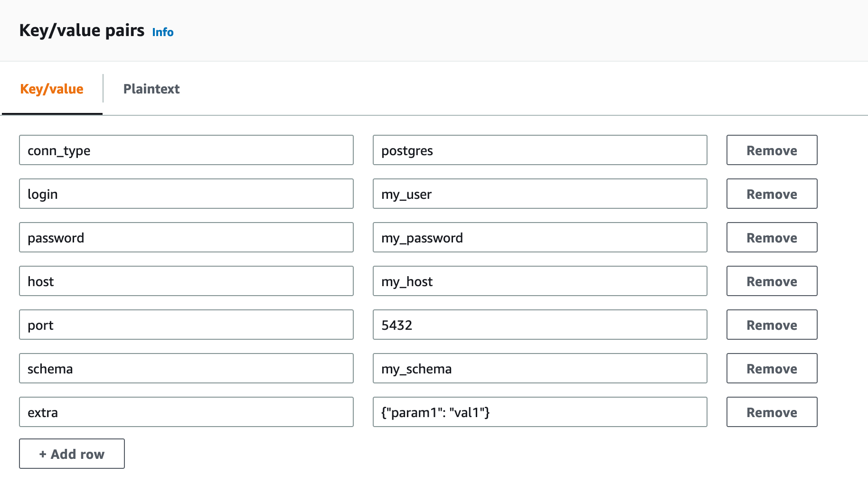Select the postgres value field

tap(539, 150)
